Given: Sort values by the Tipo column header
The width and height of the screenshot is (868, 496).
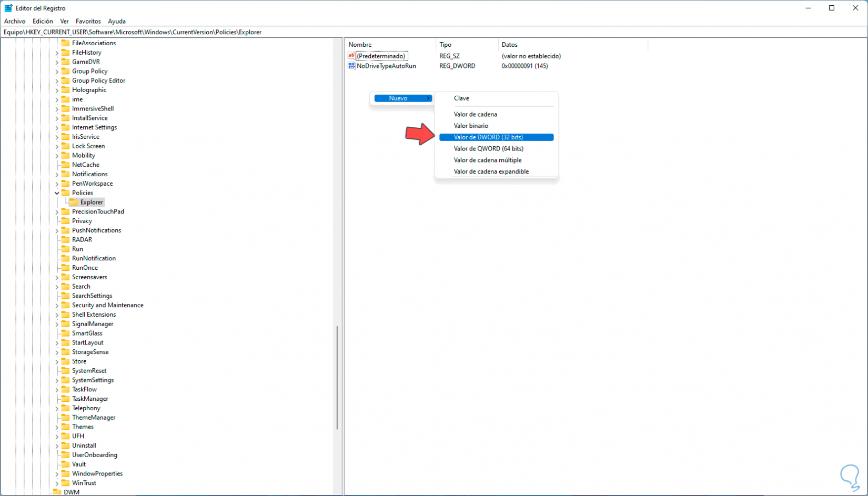Looking at the screenshot, I should click(467, 45).
